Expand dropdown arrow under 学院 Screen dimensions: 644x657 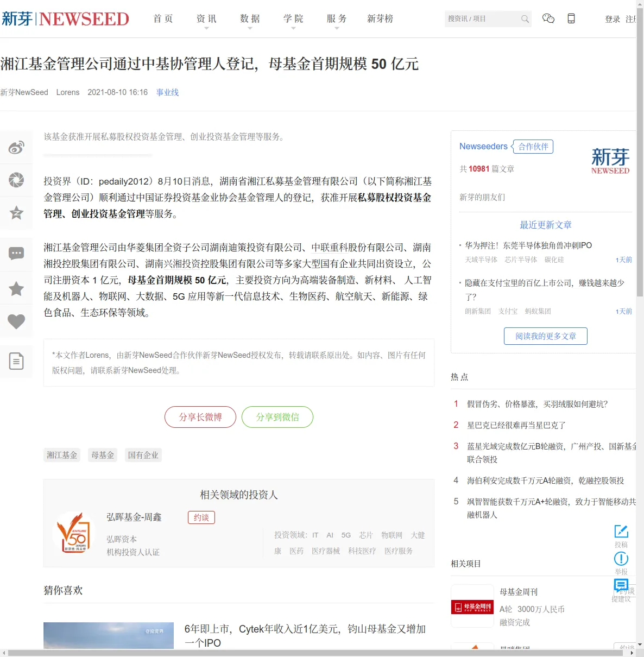tap(293, 28)
